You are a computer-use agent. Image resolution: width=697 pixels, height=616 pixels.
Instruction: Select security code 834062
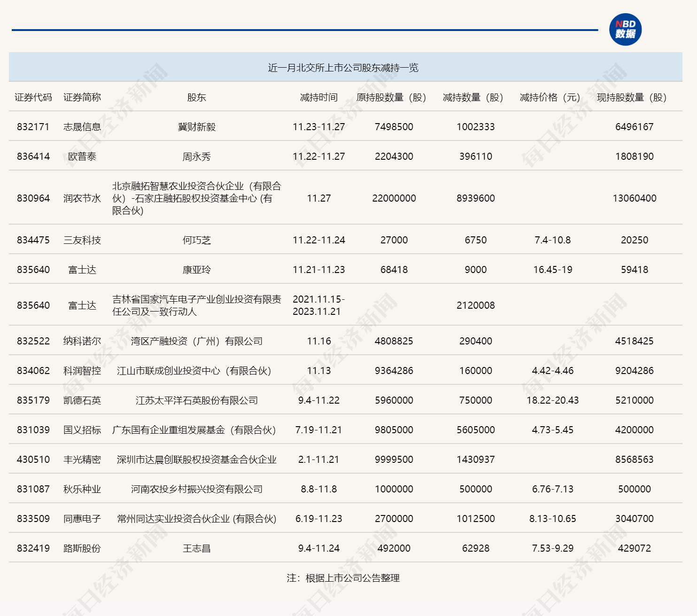tap(33, 371)
